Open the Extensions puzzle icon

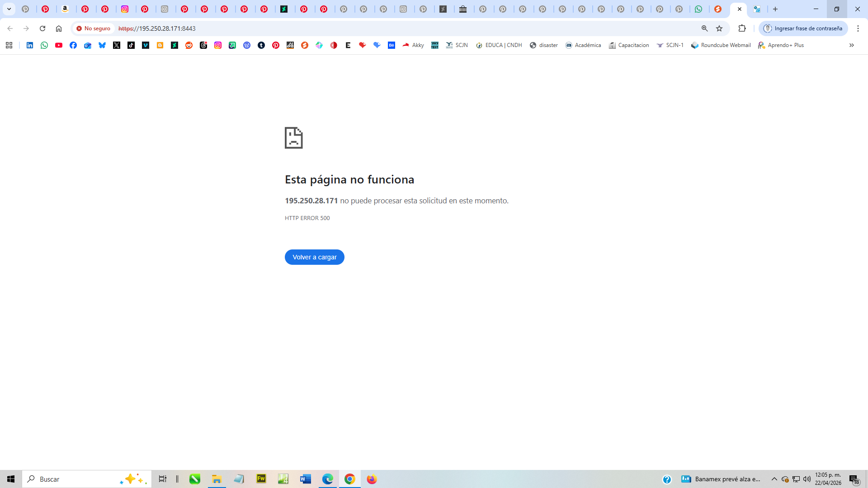742,28
